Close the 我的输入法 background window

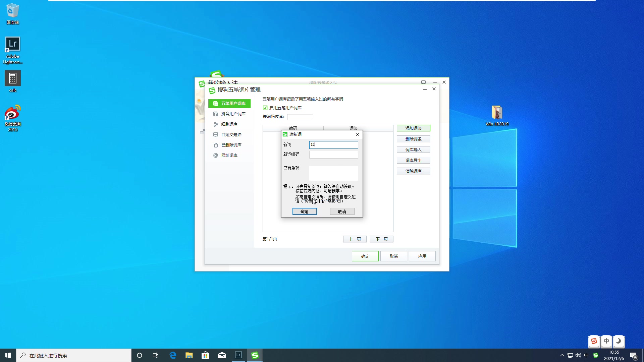444,82
